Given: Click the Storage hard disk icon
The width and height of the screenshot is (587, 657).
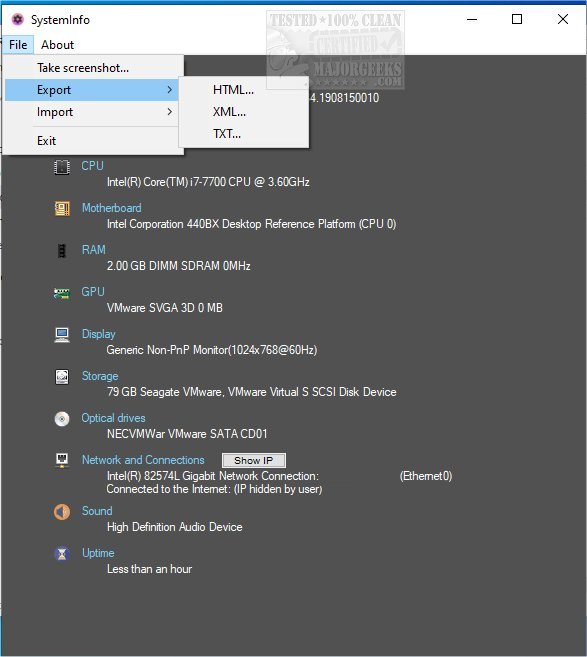Looking at the screenshot, I should point(62,377).
